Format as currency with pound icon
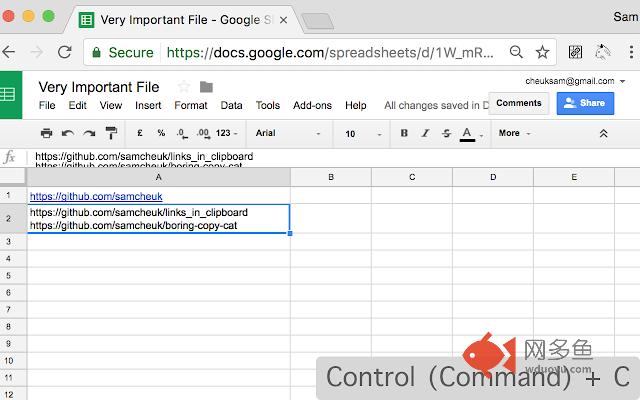This screenshot has height=400, width=640. pyautogui.click(x=140, y=133)
